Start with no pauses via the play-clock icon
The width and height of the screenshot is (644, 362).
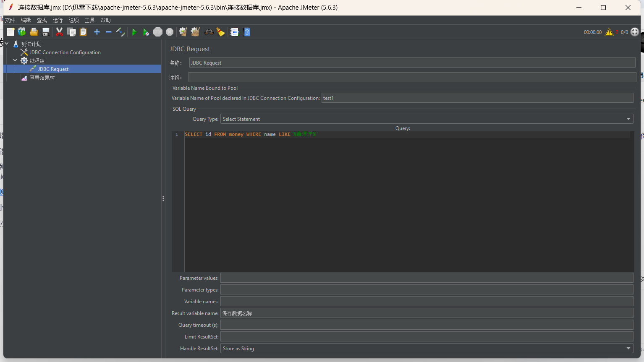(146, 32)
